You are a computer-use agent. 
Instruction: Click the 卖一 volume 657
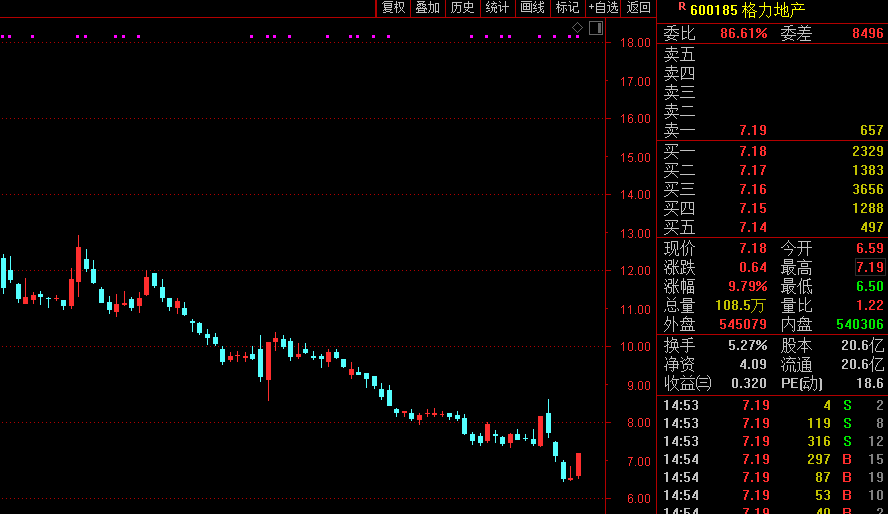(872, 131)
